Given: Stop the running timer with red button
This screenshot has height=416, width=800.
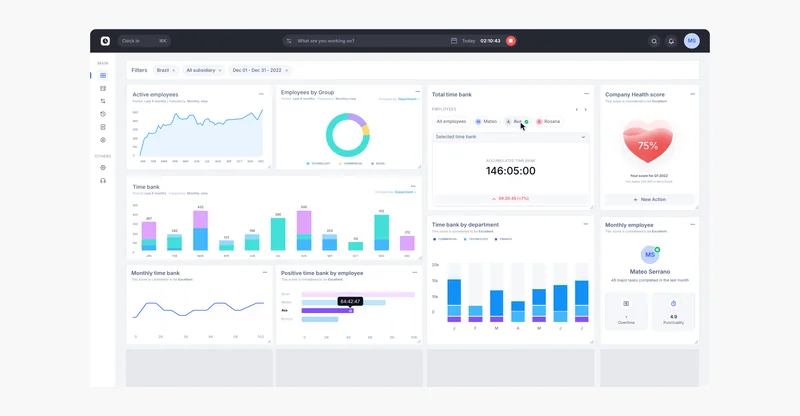Looking at the screenshot, I should click(x=511, y=41).
